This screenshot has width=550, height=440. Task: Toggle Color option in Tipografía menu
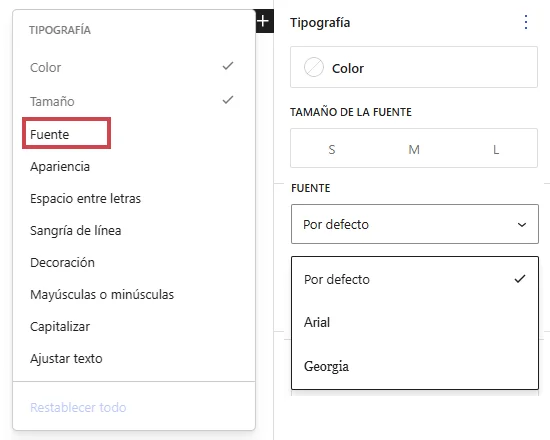pos(134,67)
